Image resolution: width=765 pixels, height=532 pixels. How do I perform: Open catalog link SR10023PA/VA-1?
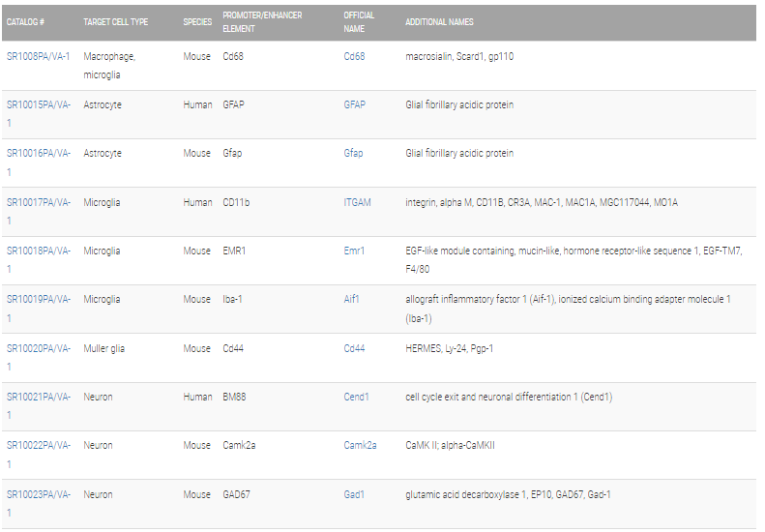tap(38, 503)
